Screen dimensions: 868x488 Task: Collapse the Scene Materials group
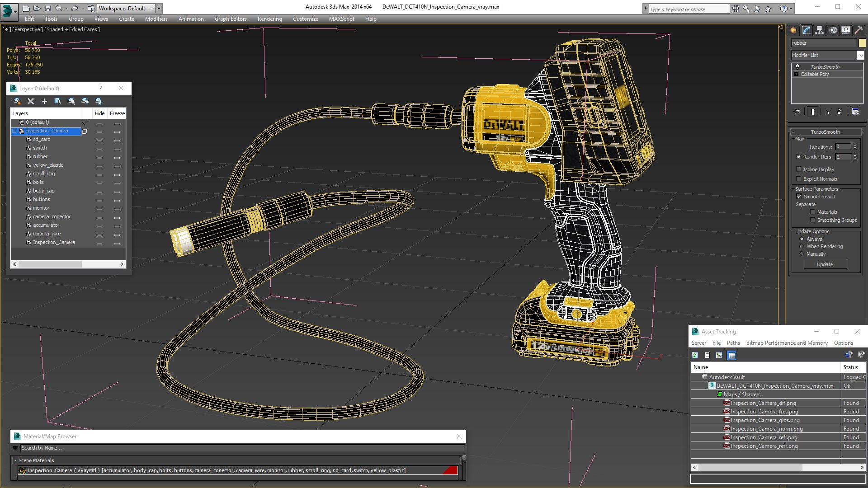coord(15,460)
